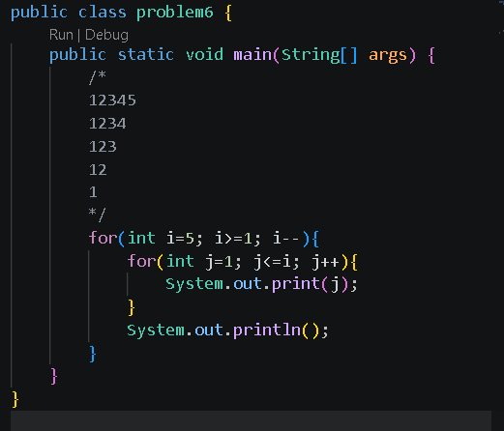Image resolution: width=504 pixels, height=431 pixels.
Task: Click the Run code lens link
Action: click(x=61, y=35)
